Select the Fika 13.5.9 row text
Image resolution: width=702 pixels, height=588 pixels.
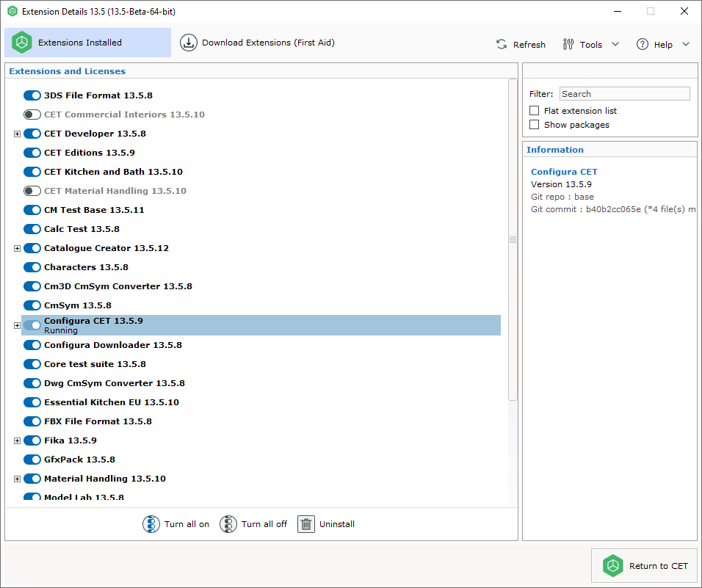(70, 440)
